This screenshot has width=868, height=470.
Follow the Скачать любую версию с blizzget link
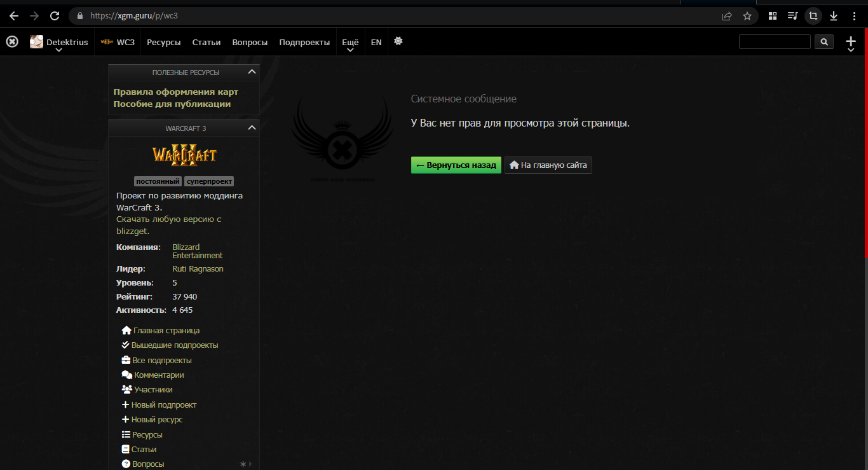click(169, 225)
